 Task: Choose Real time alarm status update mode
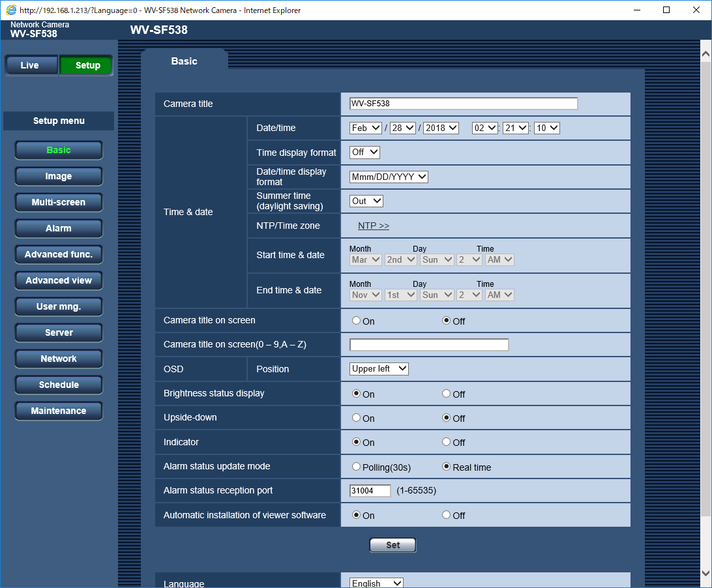pos(447,467)
